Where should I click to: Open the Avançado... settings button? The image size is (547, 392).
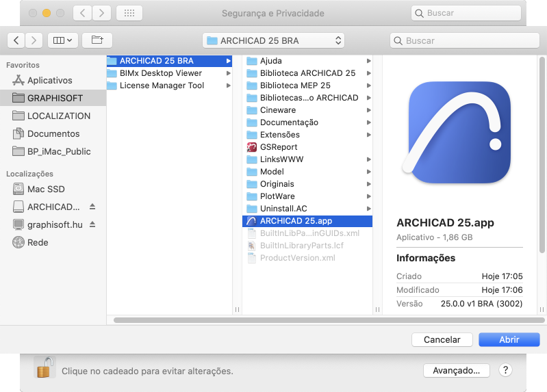point(457,370)
